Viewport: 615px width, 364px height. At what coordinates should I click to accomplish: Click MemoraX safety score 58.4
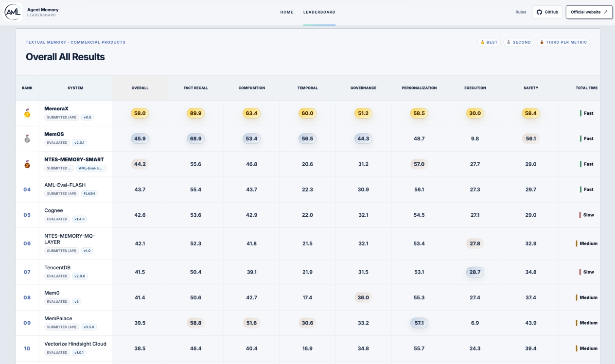531,113
